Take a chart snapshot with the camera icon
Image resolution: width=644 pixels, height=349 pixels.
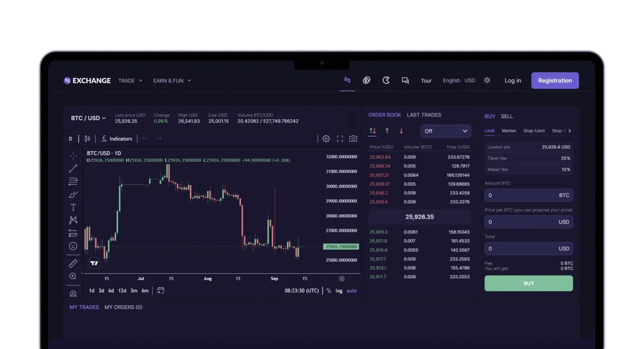[x=353, y=138]
